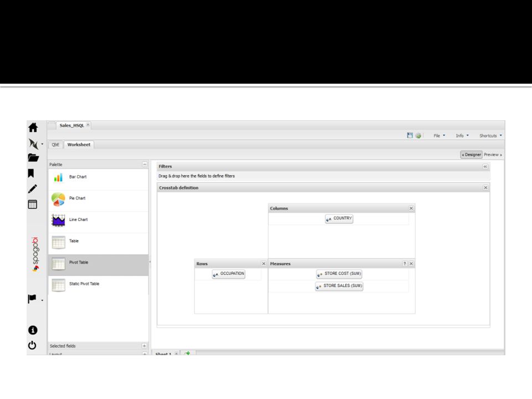Open the Shortcuts dropdown menu
This screenshot has width=532, height=399.
(x=490, y=136)
